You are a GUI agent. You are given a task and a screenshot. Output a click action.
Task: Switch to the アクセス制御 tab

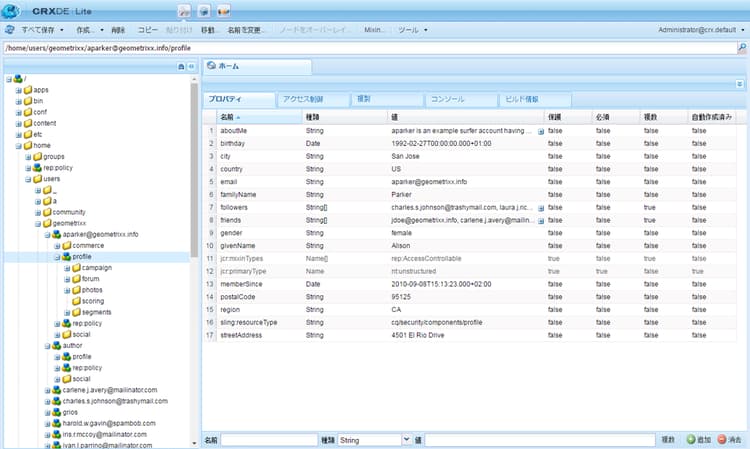pos(313,99)
